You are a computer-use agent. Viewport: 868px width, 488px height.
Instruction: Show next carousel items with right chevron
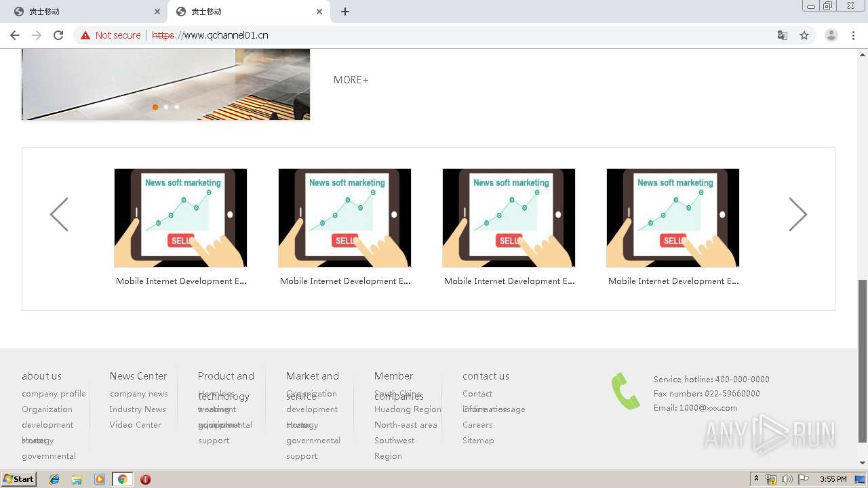pos(798,215)
